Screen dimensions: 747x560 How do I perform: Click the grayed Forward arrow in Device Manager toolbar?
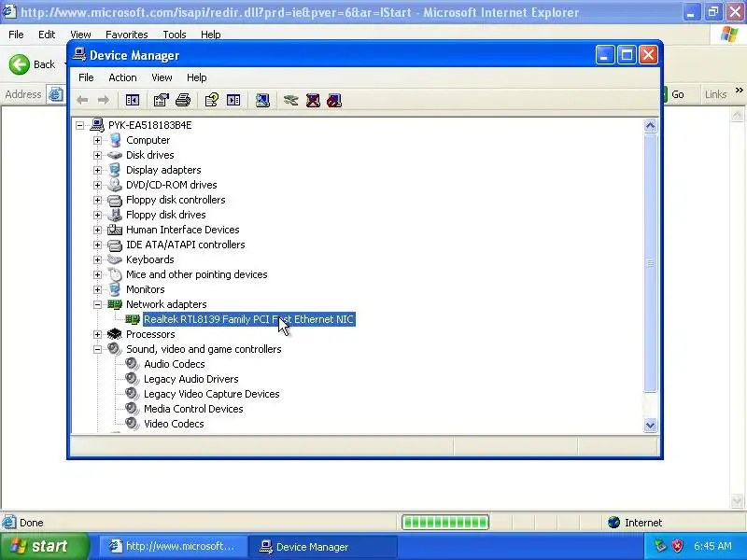[x=104, y=100]
